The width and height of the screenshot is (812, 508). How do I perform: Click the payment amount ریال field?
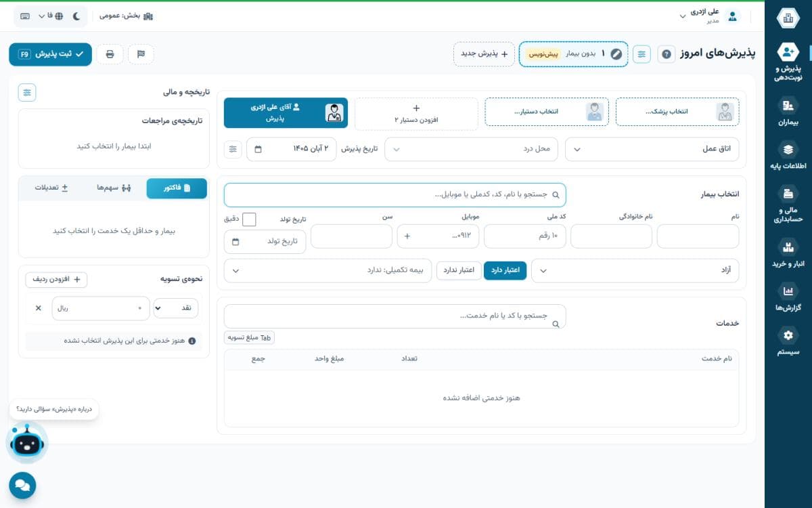tap(100, 308)
